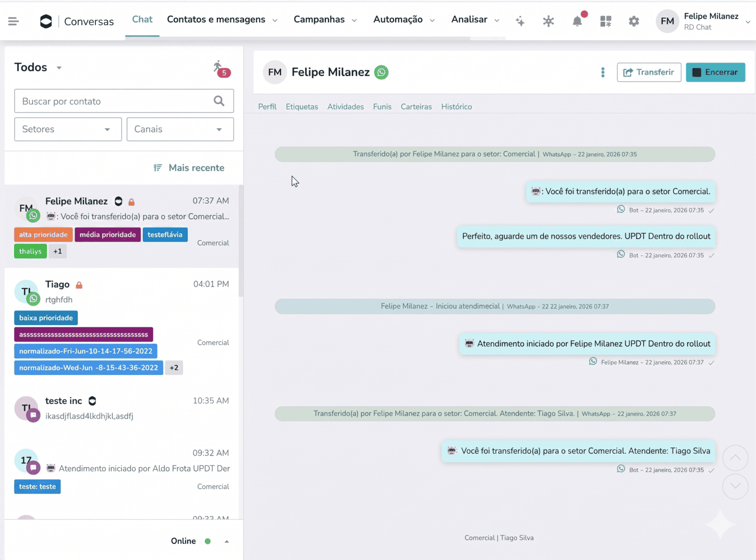Open the settings gear icon

click(x=633, y=21)
